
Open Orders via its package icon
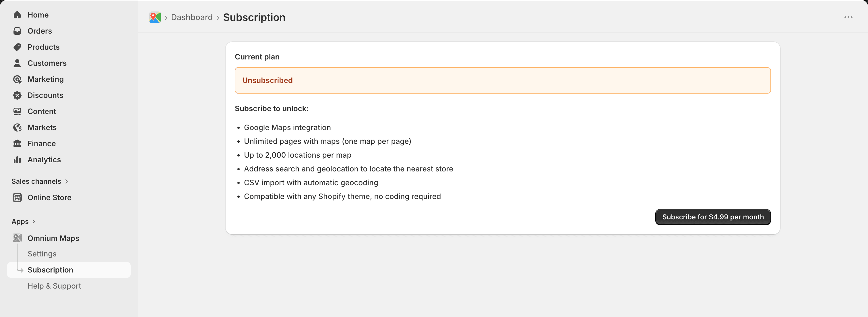point(17,31)
